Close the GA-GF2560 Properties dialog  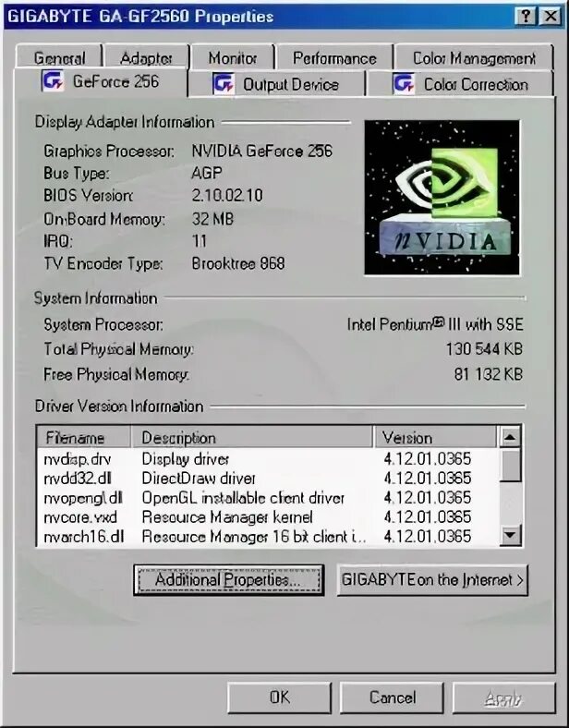tap(551, 17)
